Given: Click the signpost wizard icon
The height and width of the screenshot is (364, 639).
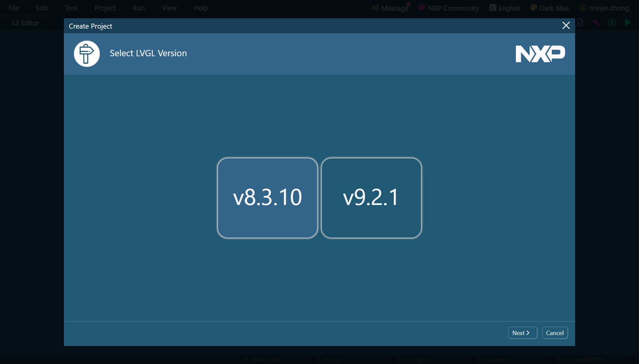Looking at the screenshot, I should click(87, 54).
